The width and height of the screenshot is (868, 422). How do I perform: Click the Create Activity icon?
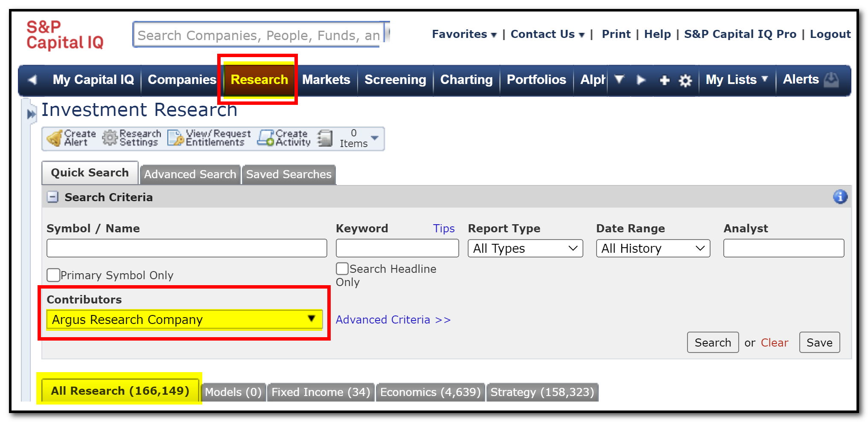[x=265, y=138]
